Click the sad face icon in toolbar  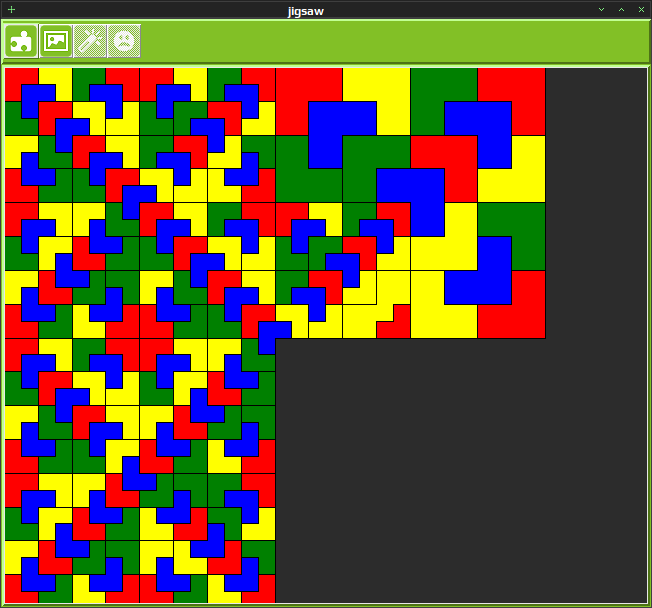pos(124,41)
